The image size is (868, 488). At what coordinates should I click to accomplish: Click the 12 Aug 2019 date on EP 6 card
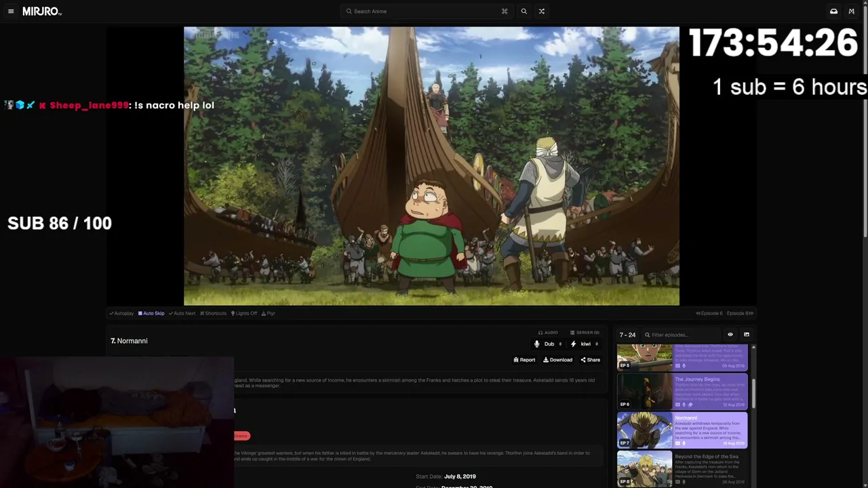[733, 405]
